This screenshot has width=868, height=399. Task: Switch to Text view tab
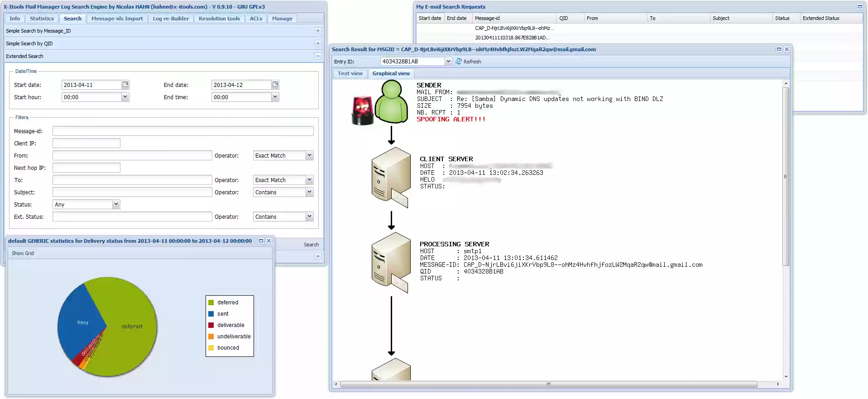pyautogui.click(x=350, y=73)
